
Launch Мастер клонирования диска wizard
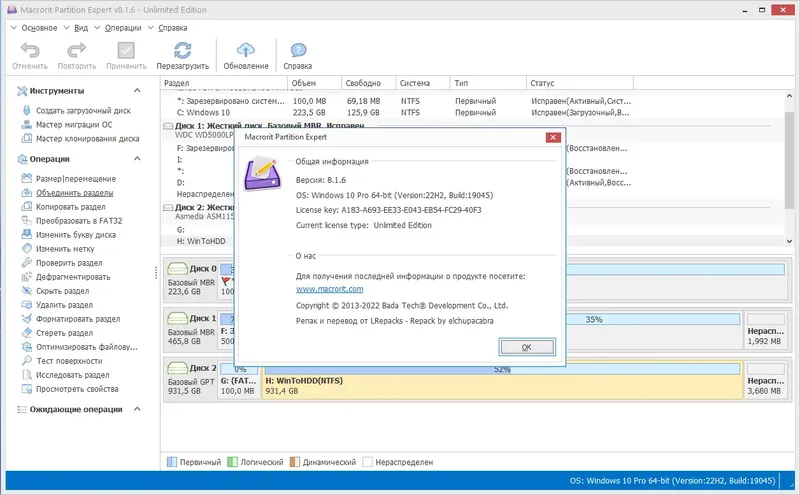(87, 138)
